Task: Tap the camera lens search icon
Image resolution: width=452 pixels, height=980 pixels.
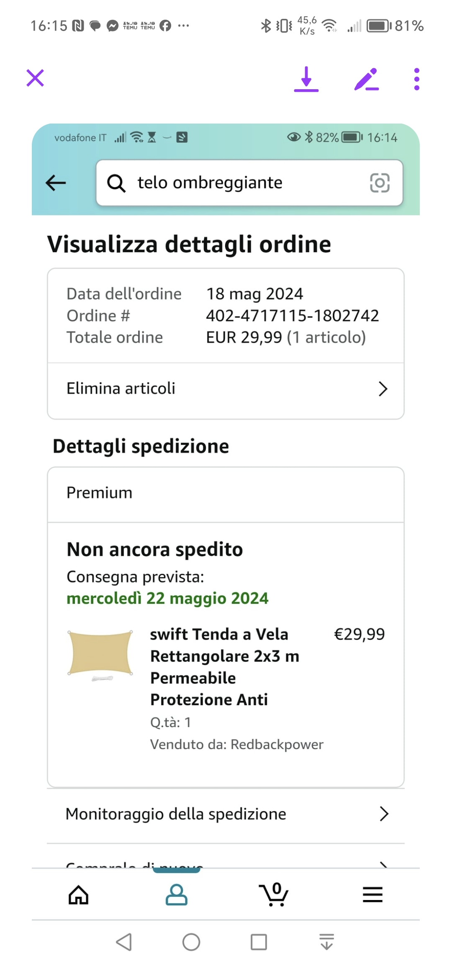Action: 380,183
